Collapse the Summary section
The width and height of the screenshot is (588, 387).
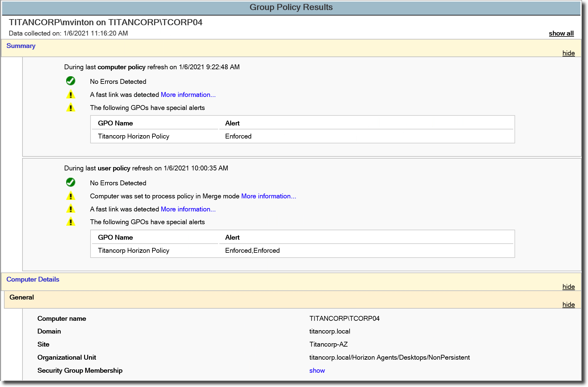pyautogui.click(x=569, y=53)
